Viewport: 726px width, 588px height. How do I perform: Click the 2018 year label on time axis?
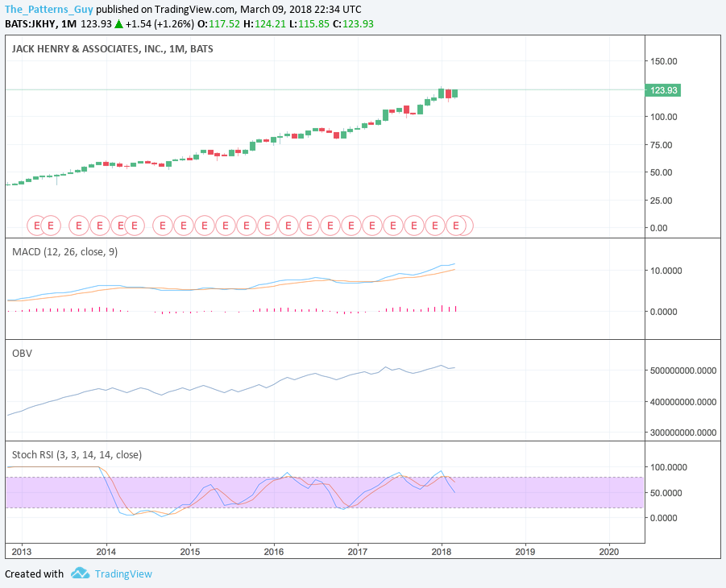click(442, 552)
